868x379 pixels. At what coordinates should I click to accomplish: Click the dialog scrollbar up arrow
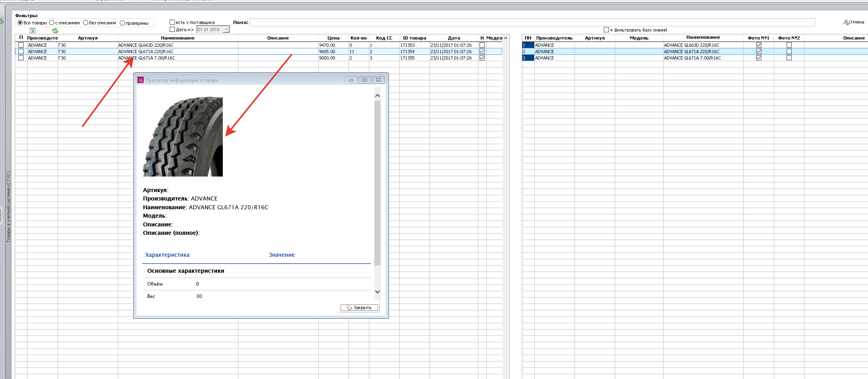pos(378,96)
